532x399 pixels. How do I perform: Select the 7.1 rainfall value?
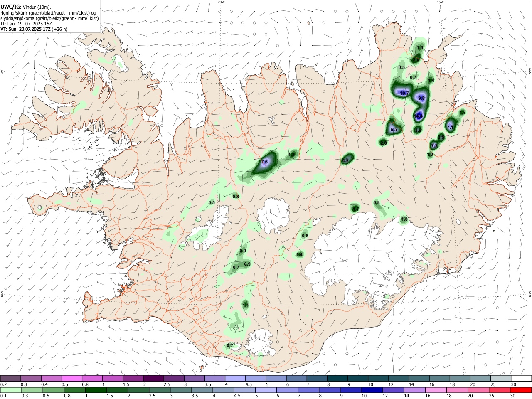450,126
